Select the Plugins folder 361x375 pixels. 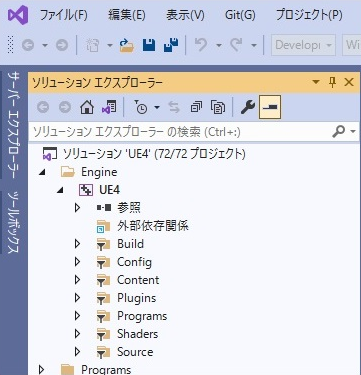tap(137, 298)
